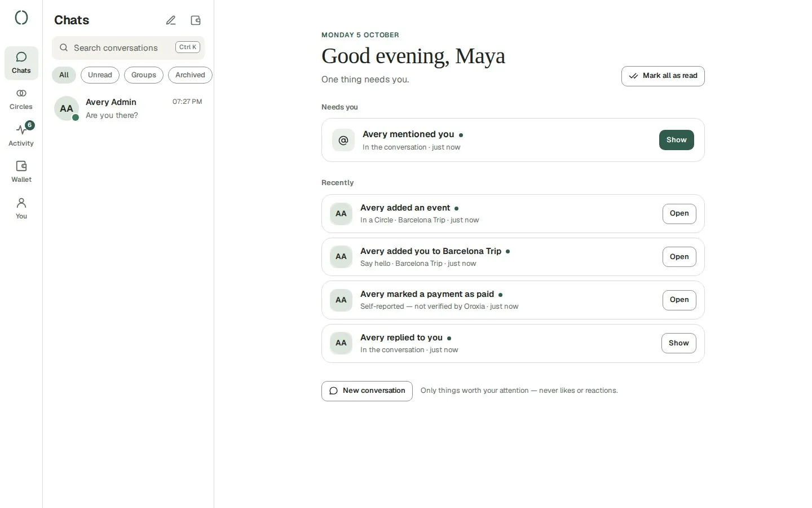Click the 07:27 PM timestamp
This screenshot has width=812, height=508.
[x=187, y=102]
